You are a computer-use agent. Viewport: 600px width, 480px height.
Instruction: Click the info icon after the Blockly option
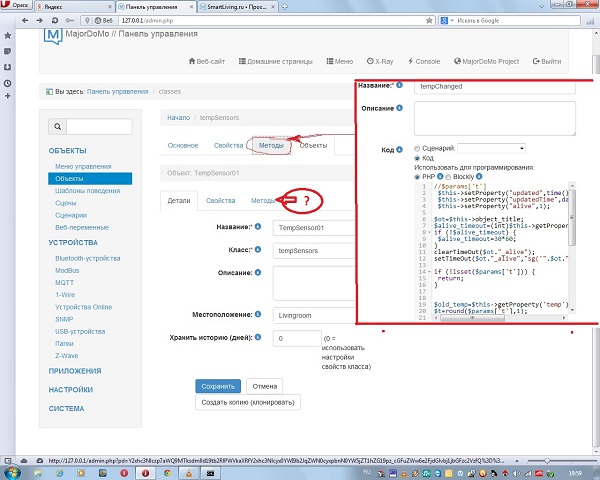pos(481,176)
